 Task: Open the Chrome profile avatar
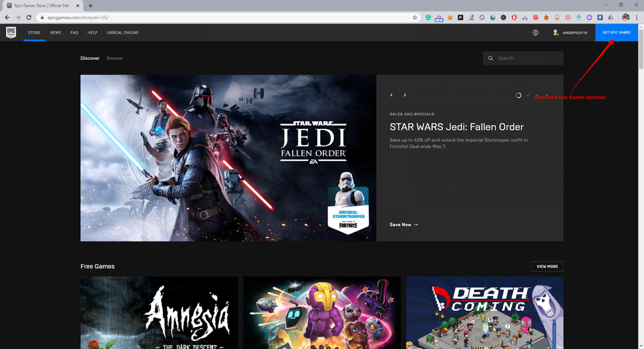626,17
